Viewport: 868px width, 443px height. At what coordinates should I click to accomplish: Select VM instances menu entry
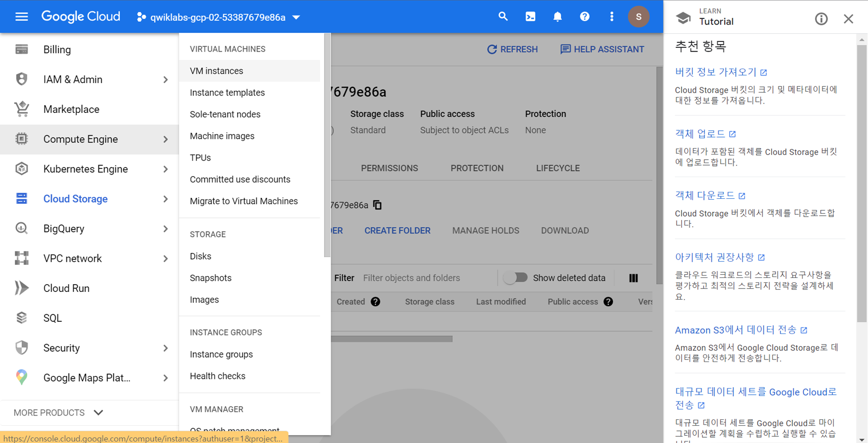[249, 71]
